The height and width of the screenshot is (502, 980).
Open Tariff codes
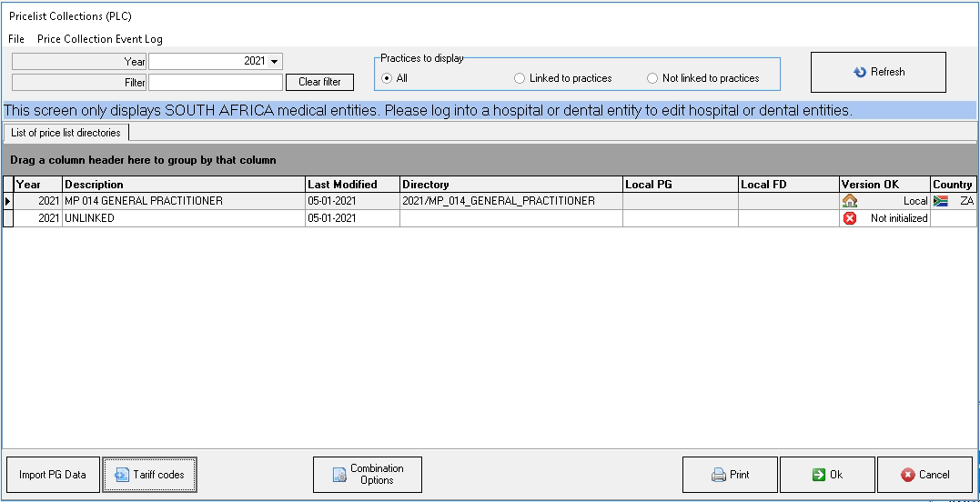coord(149,475)
